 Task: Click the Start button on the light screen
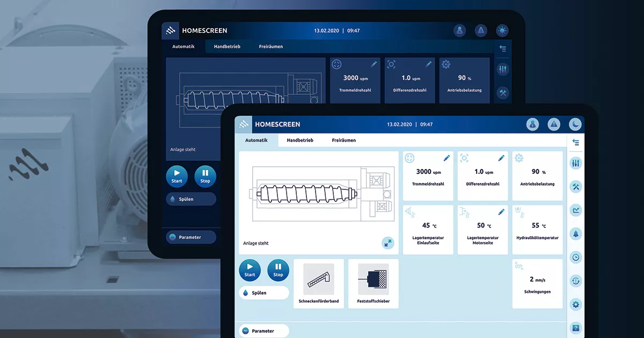tap(250, 270)
